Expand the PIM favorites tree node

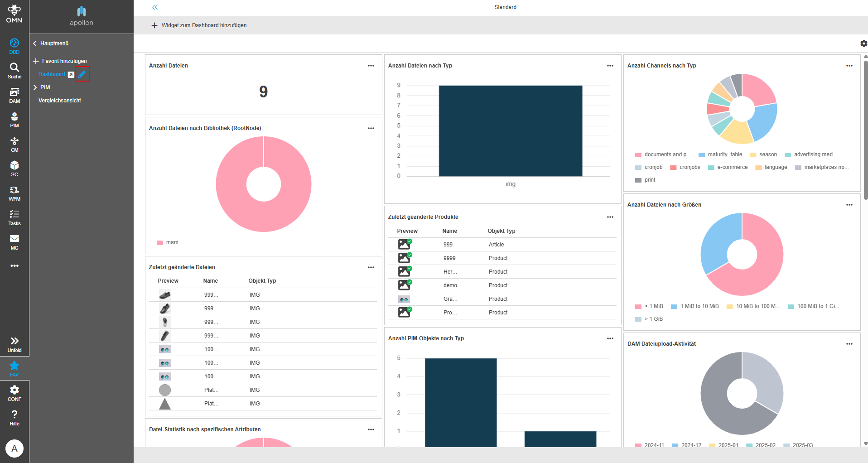pos(35,87)
